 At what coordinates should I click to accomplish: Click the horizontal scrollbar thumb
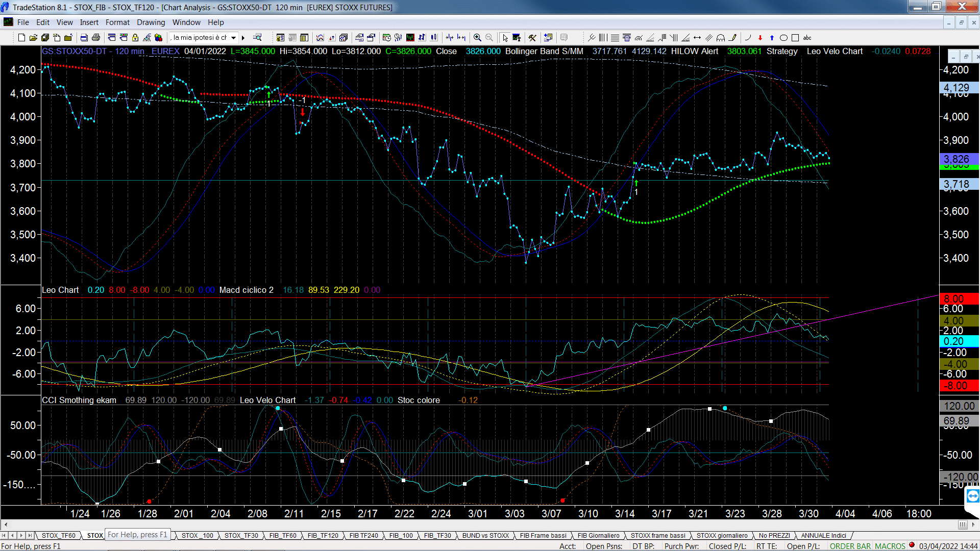point(963,524)
